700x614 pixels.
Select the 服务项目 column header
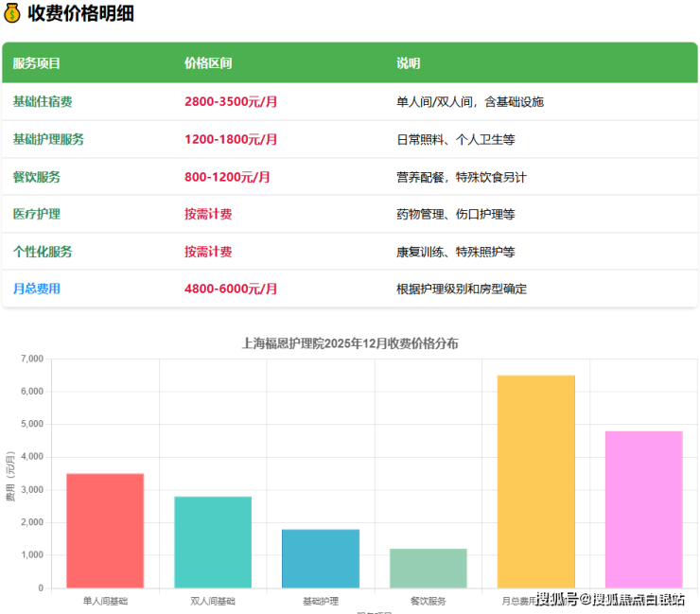pyautogui.click(x=37, y=63)
